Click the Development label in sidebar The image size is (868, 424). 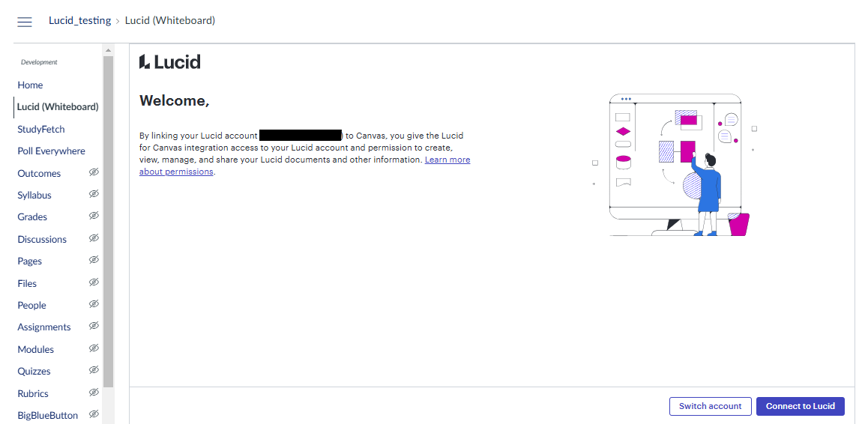pos(39,62)
